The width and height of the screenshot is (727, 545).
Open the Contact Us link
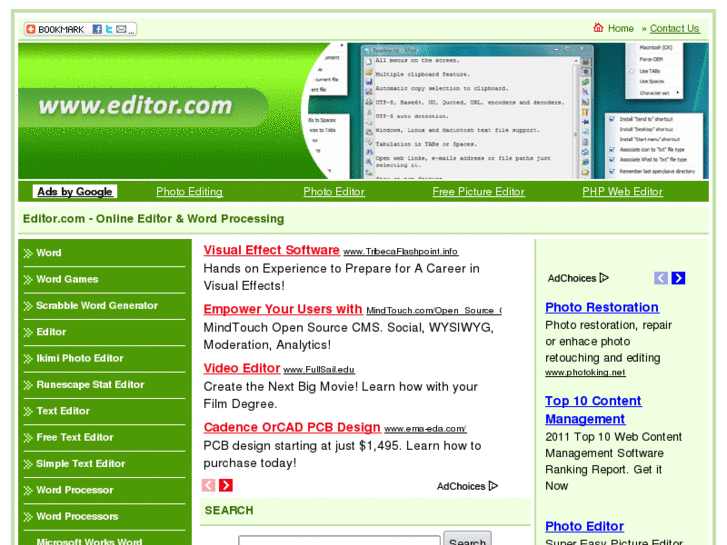(674, 28)
